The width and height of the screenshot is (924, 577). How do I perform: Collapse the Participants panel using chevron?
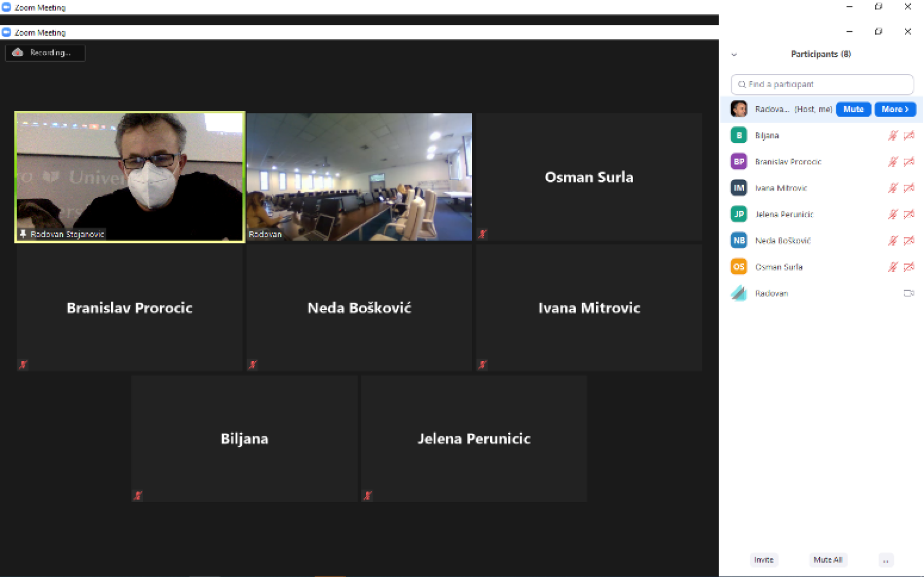click(x=734, y=55)
